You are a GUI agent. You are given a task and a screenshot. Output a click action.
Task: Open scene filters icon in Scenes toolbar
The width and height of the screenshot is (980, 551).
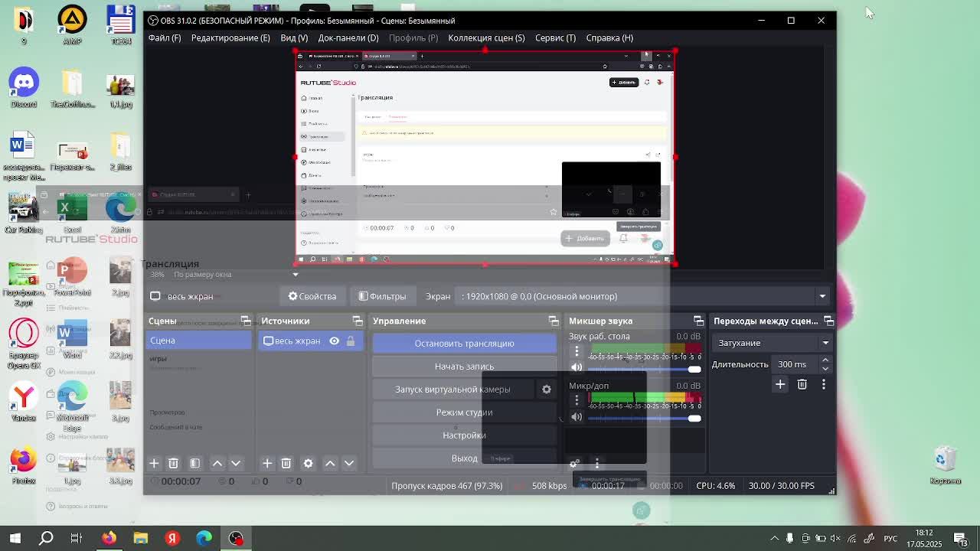pos(194,463)
